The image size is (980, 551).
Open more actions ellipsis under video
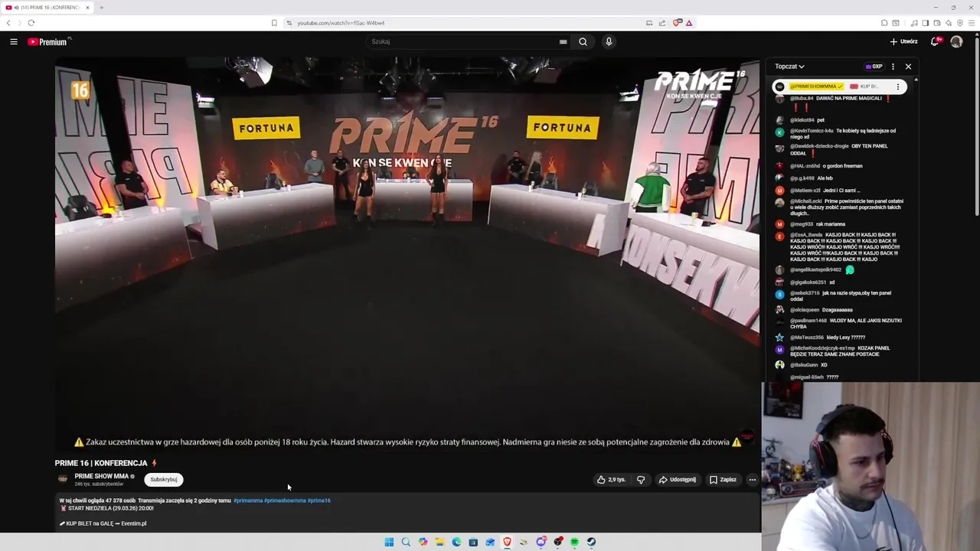point(753,480)
